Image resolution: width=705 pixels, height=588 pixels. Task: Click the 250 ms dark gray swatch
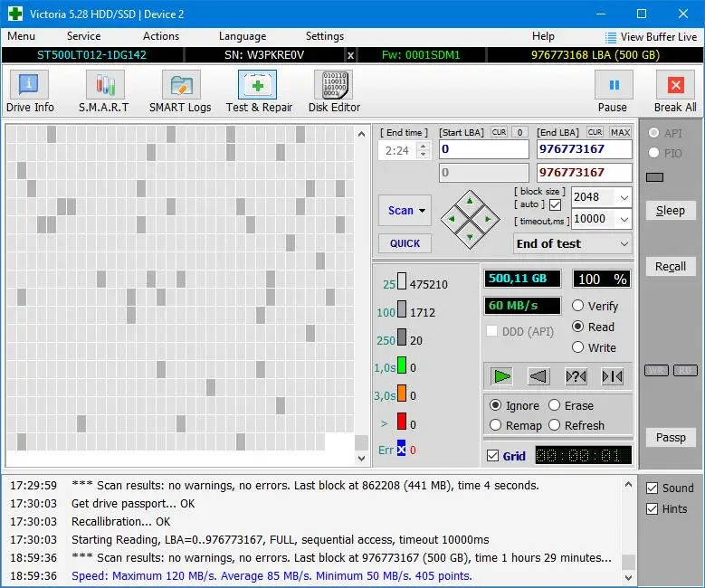point(402,337)
